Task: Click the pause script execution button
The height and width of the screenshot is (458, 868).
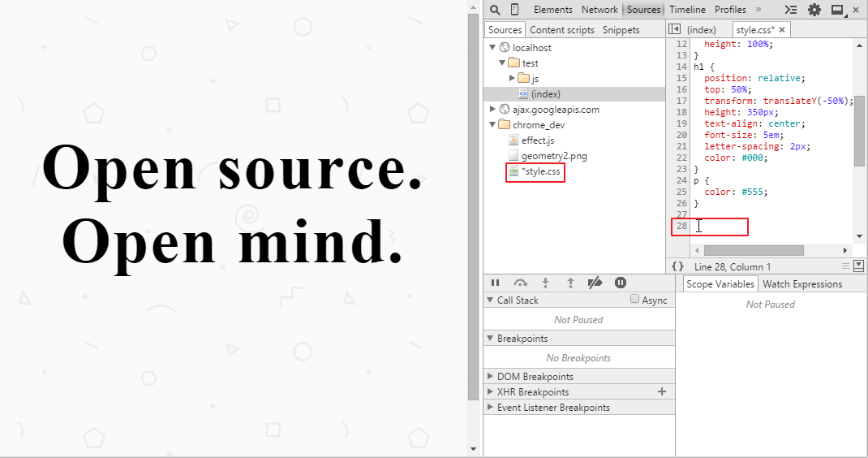Action: tap(495, 283)
